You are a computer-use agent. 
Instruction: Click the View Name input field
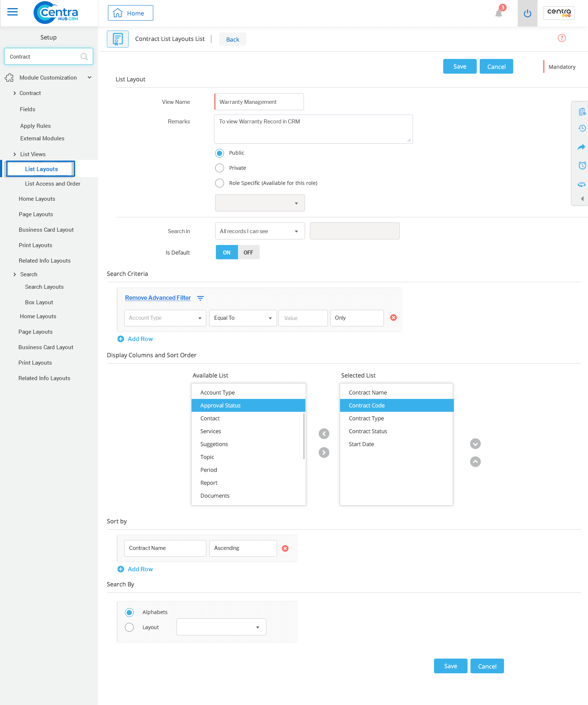click(259, 102)
